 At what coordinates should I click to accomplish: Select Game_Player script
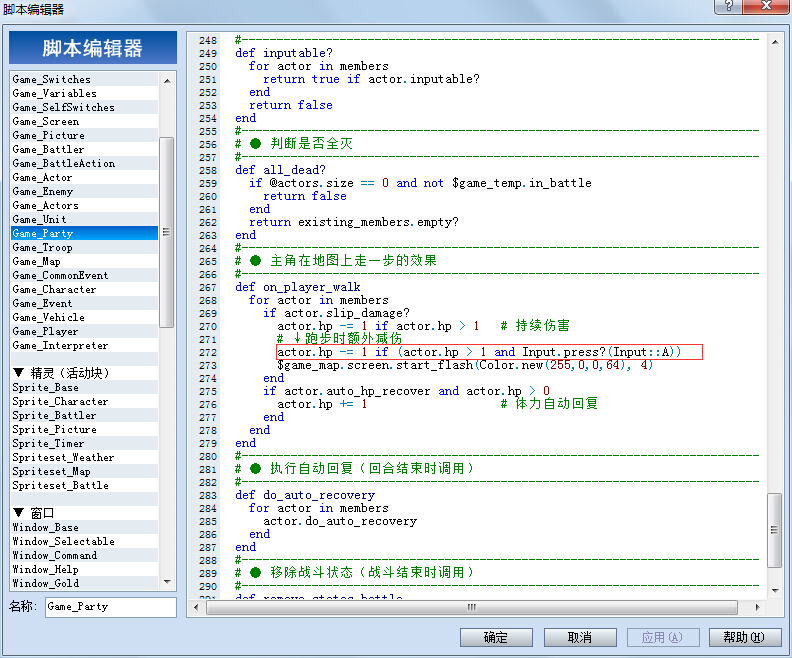(84, 332)
